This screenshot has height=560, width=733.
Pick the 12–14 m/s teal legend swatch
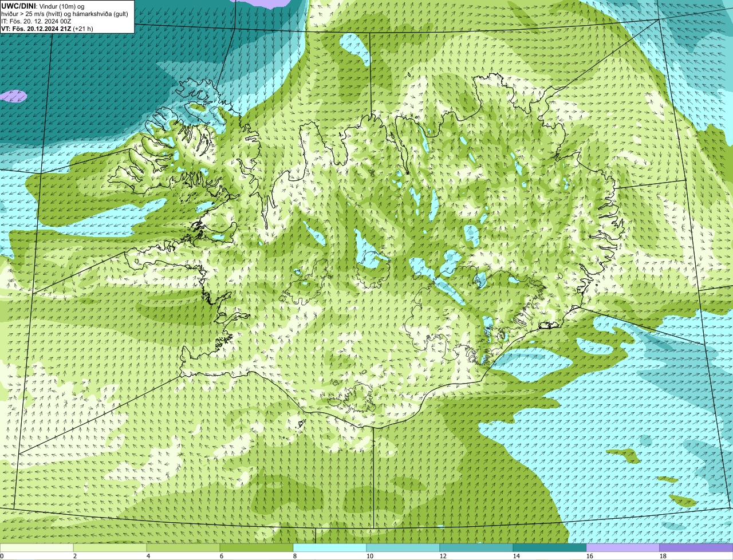click(x=476, y=547)
